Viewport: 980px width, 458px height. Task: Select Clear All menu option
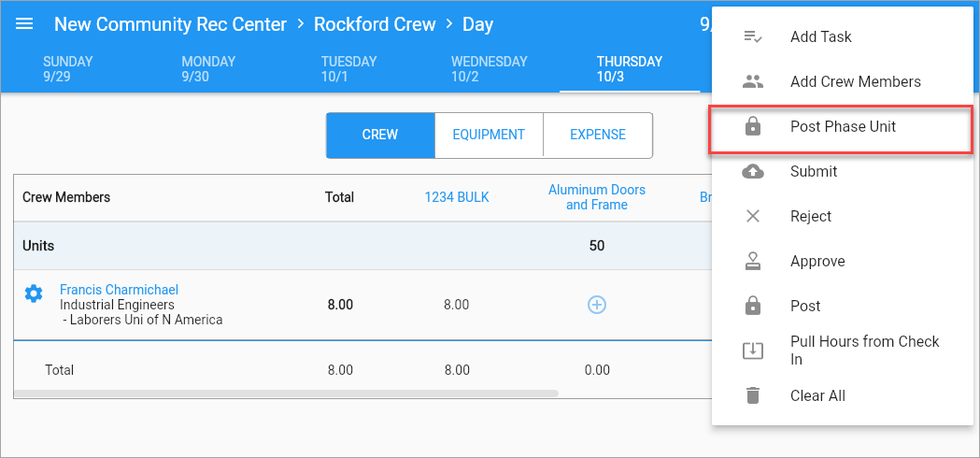coord(843,395)
